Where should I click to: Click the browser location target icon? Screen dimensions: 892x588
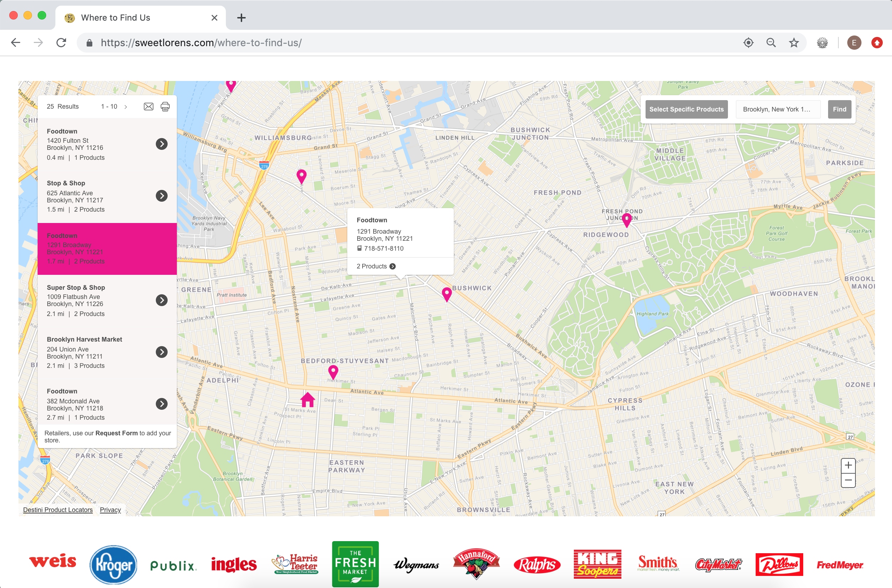pyautogui.click(x=749, y=43)
